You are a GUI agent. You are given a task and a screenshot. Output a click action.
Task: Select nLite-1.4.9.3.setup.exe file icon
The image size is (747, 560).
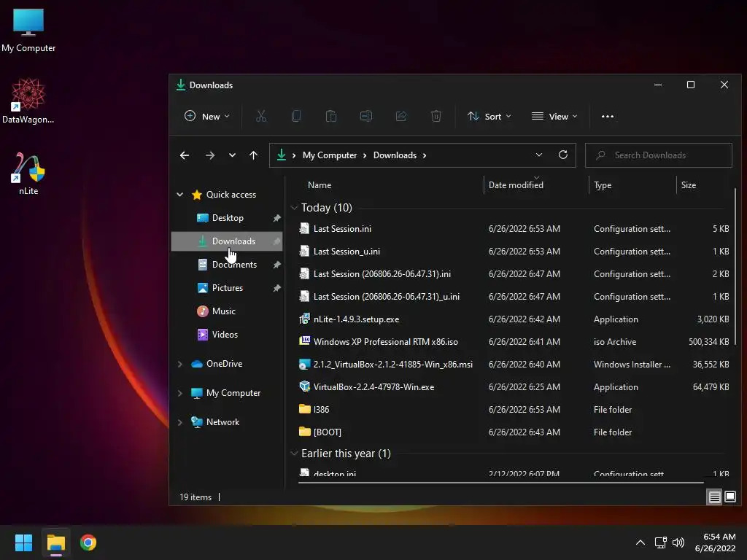pyautogui.click(x=304, y=319)
